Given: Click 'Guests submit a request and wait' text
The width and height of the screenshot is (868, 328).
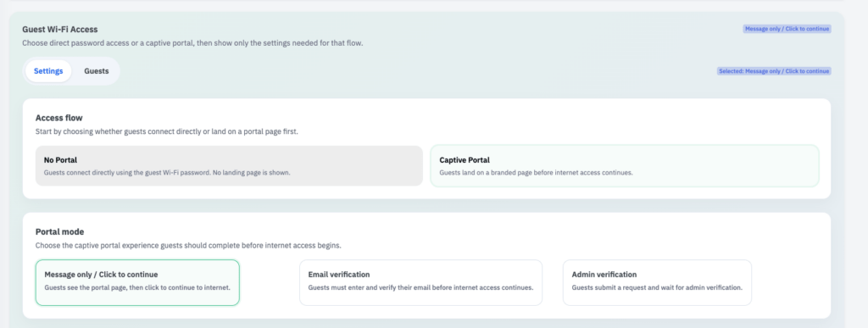Looking at the screenshot, I should (x=657, y=287).
